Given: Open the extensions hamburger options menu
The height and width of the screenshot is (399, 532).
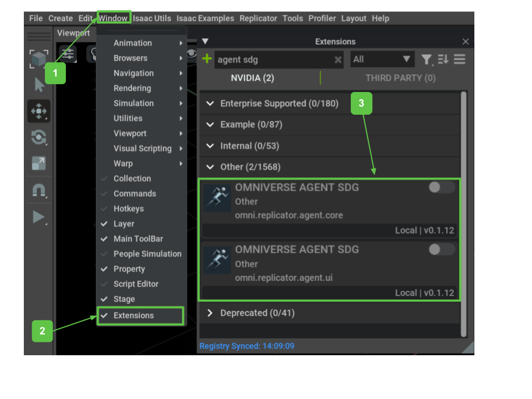Looking at the screenshot, I should click(459, 59).
